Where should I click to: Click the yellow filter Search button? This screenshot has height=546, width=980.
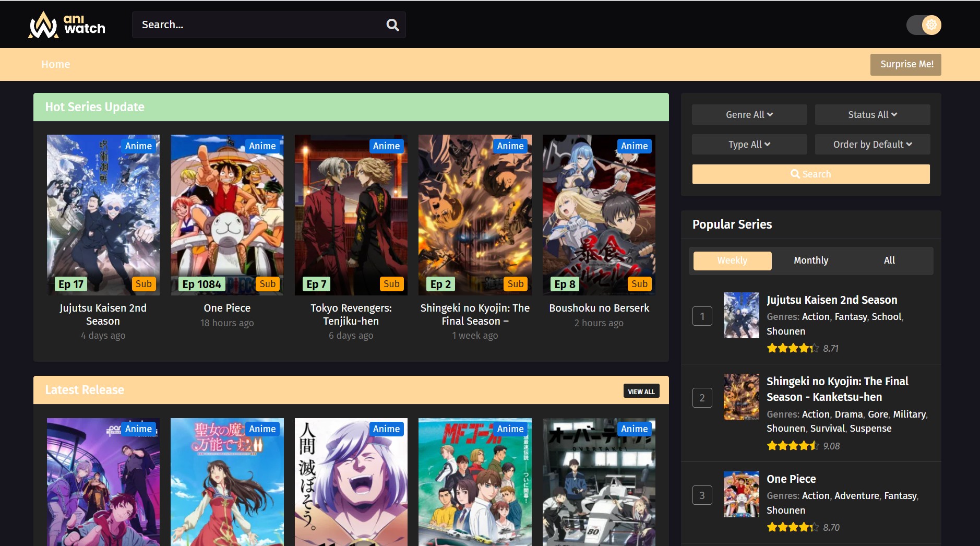click(811, 174)
